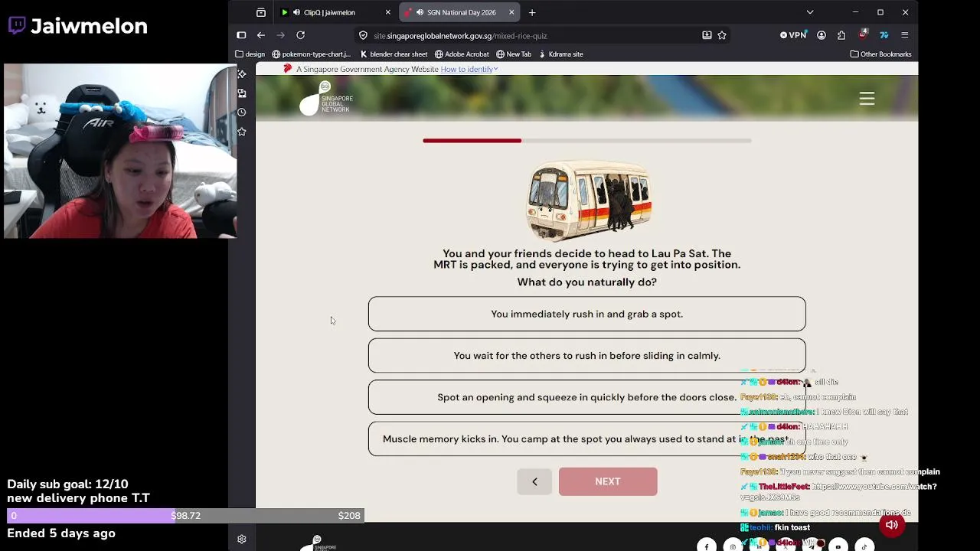Image resolution: width=980 pixels, height=551 pixels.
Task: Open synced tabs icon in browser sidebar
Action: coord(242,93)
